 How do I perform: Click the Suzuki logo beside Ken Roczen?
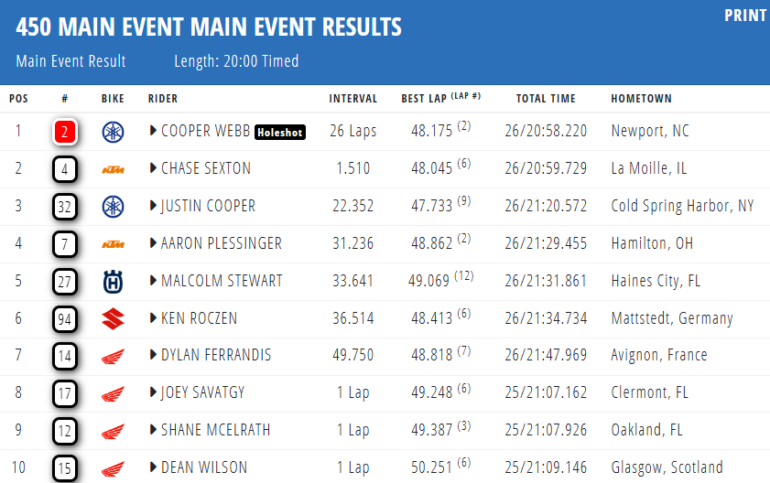point(112,318)
